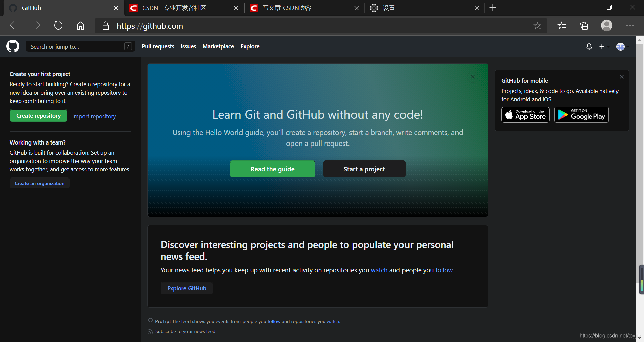Minimize the browser window
The height and width of the screenshot is (342, 644).
(x=586, y=7)
